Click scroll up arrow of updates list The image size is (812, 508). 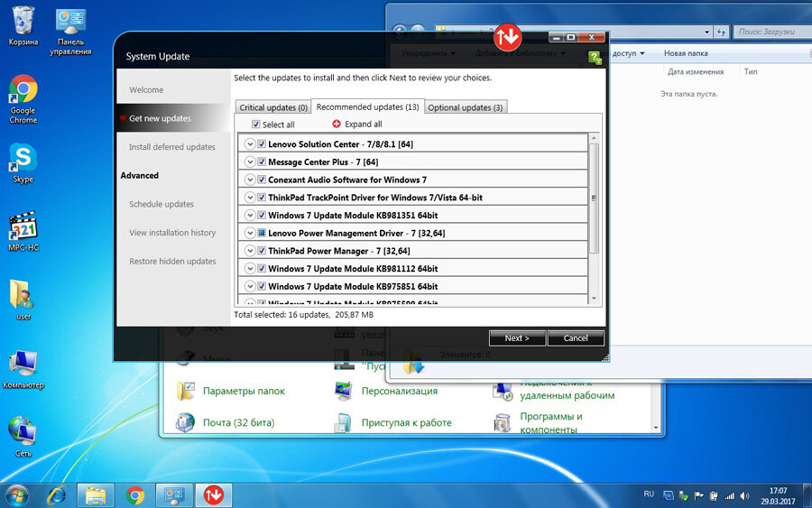coord(594,138)
